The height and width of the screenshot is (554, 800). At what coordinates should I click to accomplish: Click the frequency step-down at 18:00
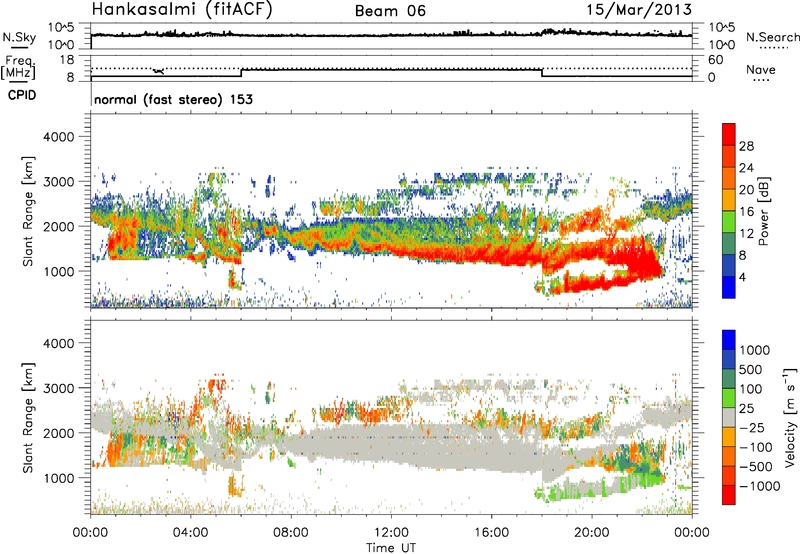pos(542,73)
